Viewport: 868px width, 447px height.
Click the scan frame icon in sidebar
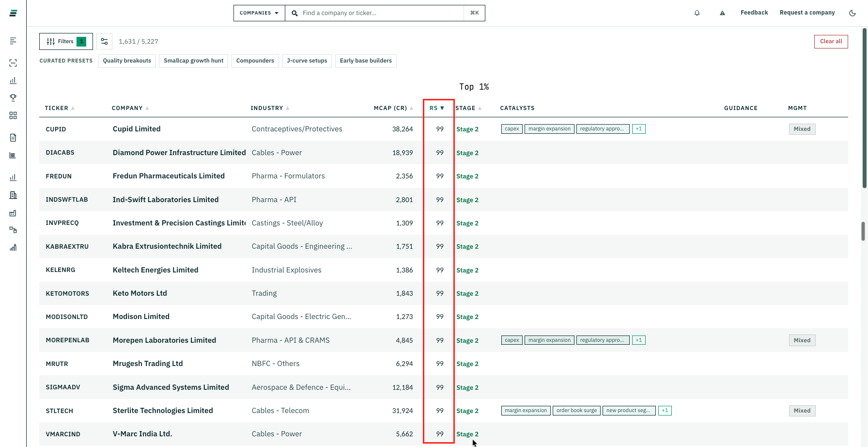pos(13,63)
